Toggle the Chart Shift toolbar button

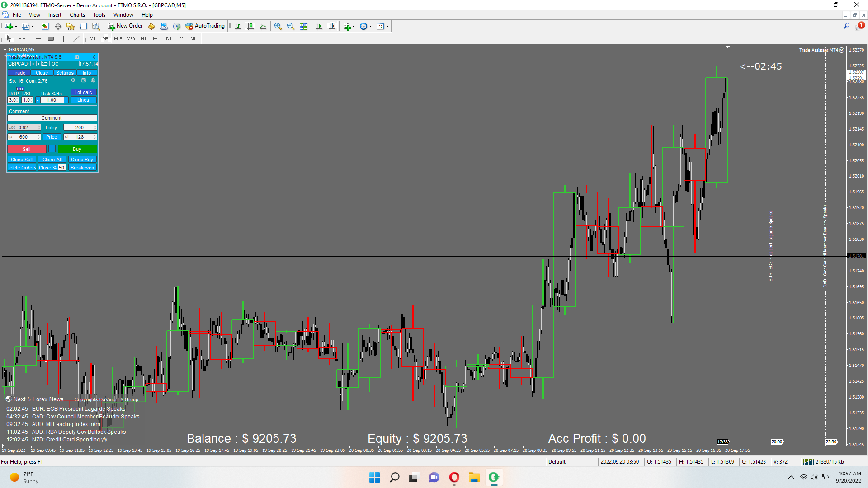point(332,26)
